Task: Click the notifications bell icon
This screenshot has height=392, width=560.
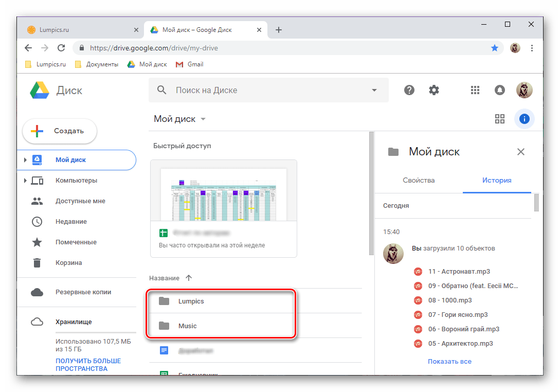Action: (499, 91)
